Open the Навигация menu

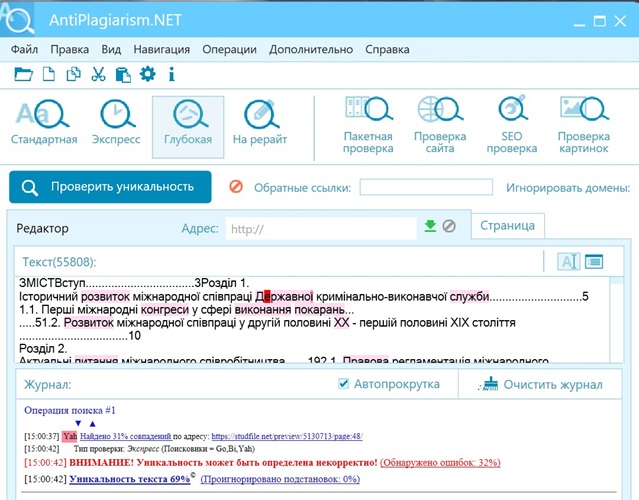pos(162,49)
